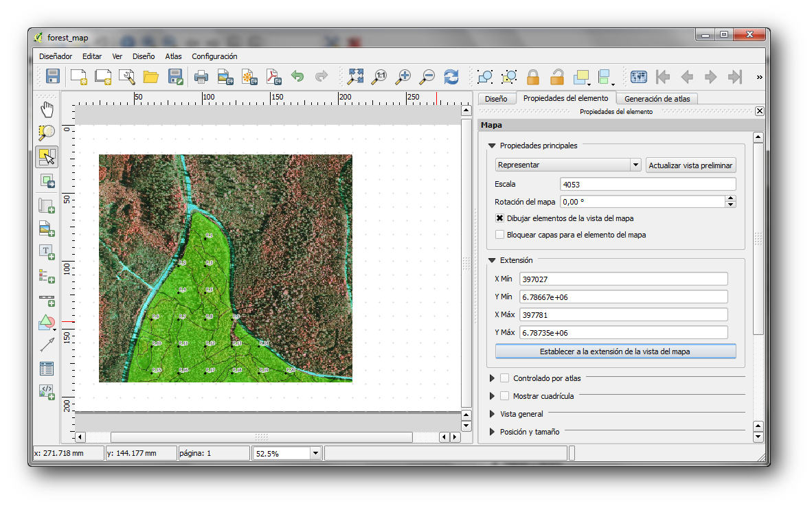
Task: Export the composition as an image
Action: coord(225,77)
